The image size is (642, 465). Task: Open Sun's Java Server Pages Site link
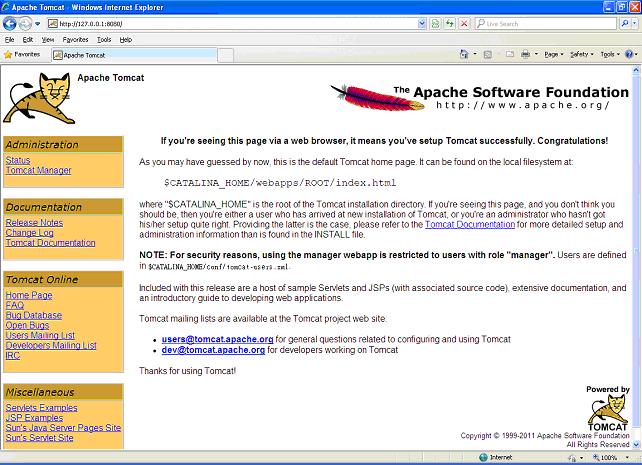click(x=63, y=428)
